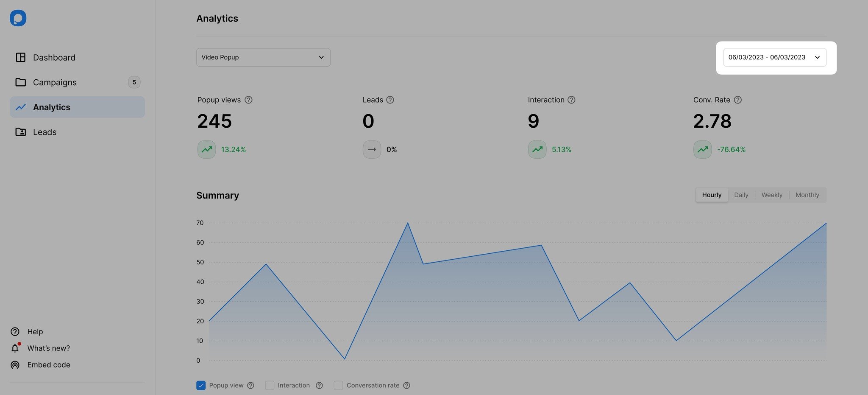Click the Popup views info icon
Screen dimensions: 868x395
[249, 100]
